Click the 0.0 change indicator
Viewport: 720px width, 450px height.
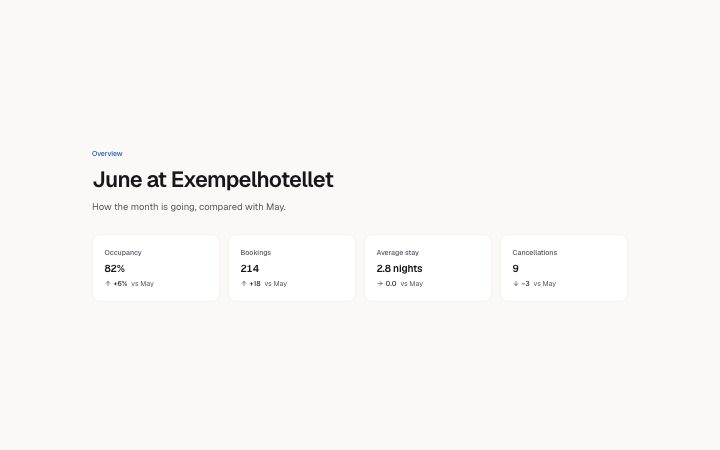[x=391, y=284]
